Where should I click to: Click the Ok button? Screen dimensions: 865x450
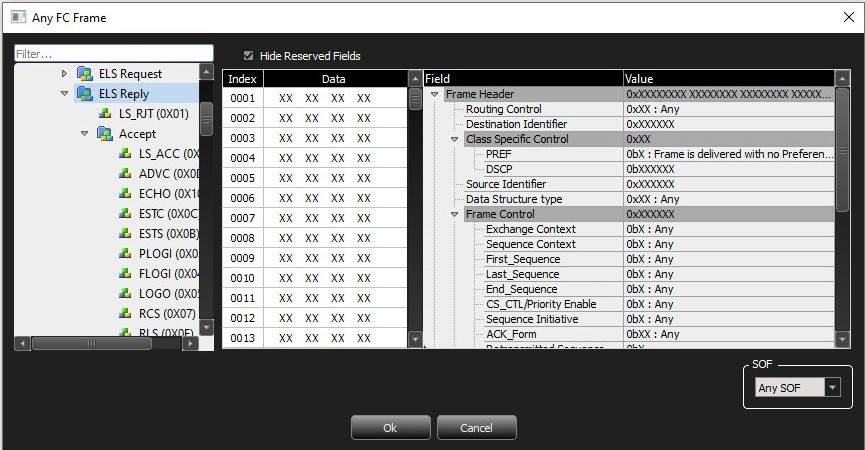click(x=391, y=428)
